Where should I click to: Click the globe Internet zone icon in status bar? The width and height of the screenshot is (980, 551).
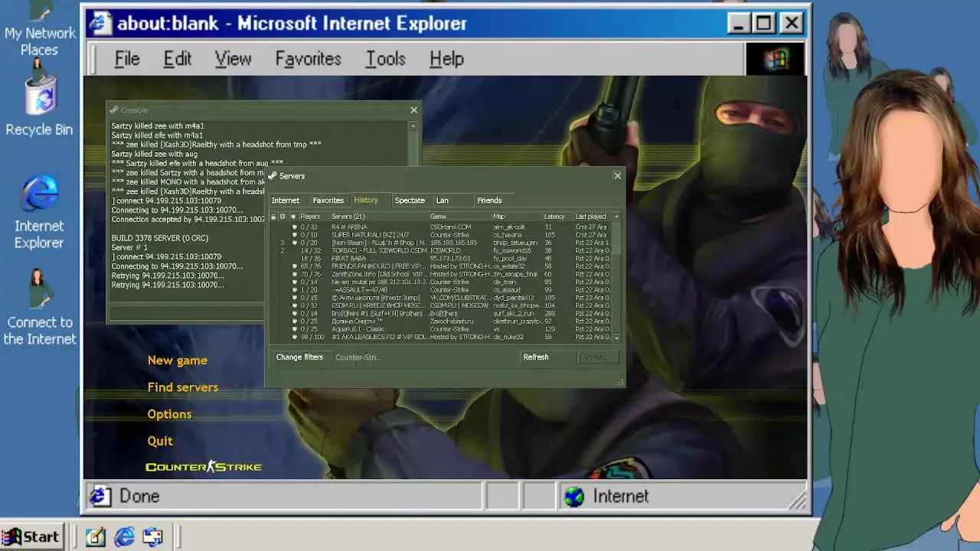(x=574, y=497)
